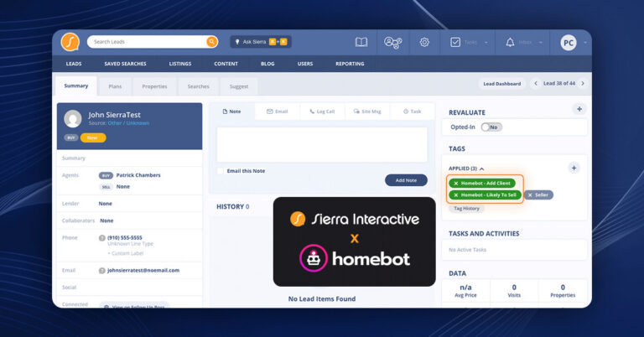Image resolution: width=644 pixels, height=337 pixels.
Task: Open the team routing users icon
Action: click(392, 42)
